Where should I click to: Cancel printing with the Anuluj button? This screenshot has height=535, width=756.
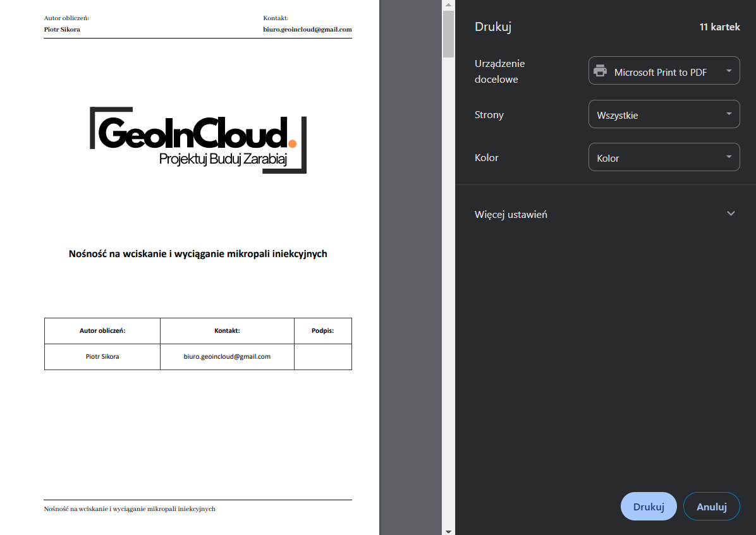[711, 507]
